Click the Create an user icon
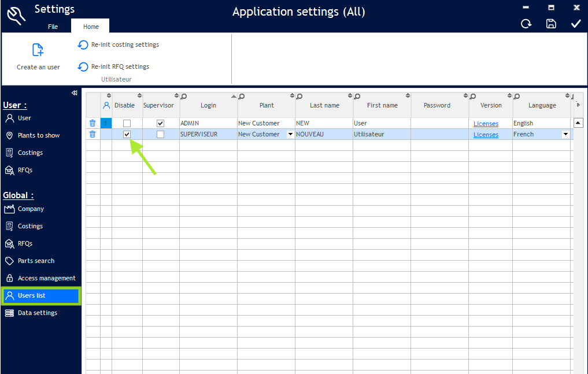The height and width of the screenshot is (374, 588). coord(38,50)
